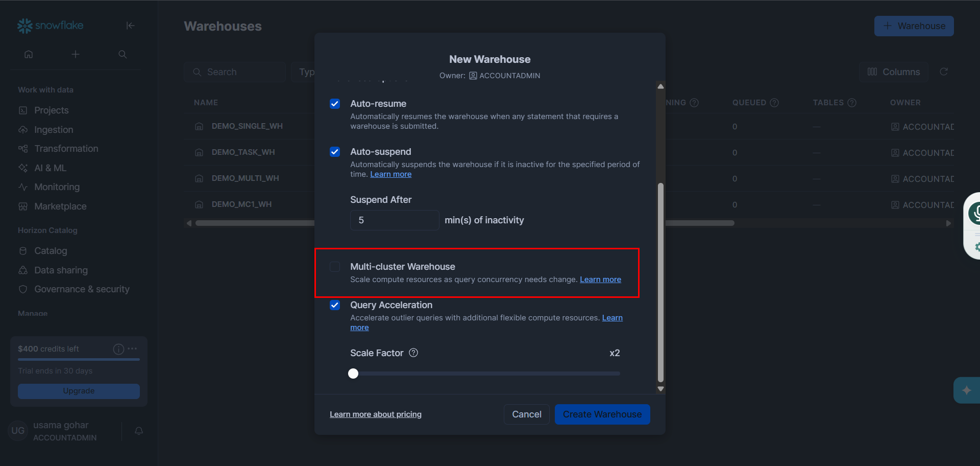Click the Ingestion cloud icon
Screen dimensions: 980x466
tap(23, 130)
